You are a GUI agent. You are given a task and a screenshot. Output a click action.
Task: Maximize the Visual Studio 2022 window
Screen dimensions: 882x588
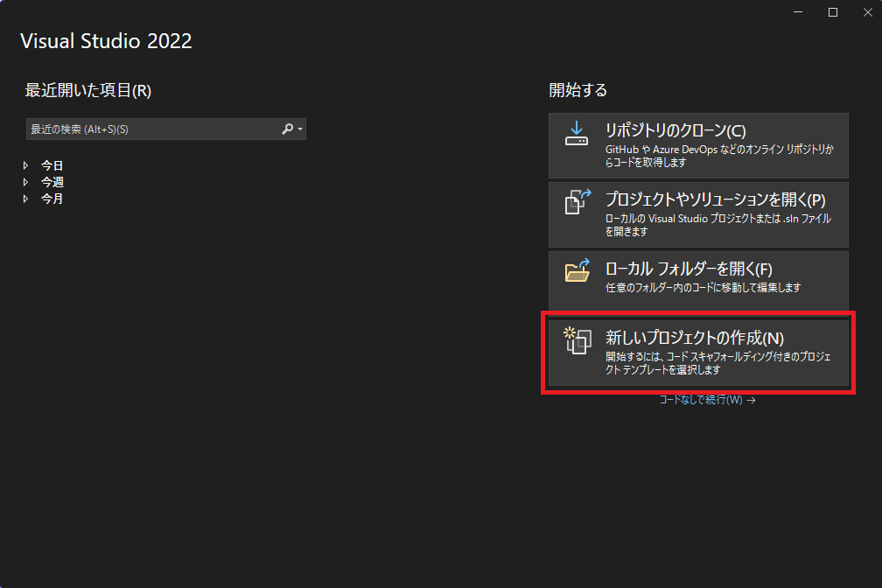[x=832, y=11]
